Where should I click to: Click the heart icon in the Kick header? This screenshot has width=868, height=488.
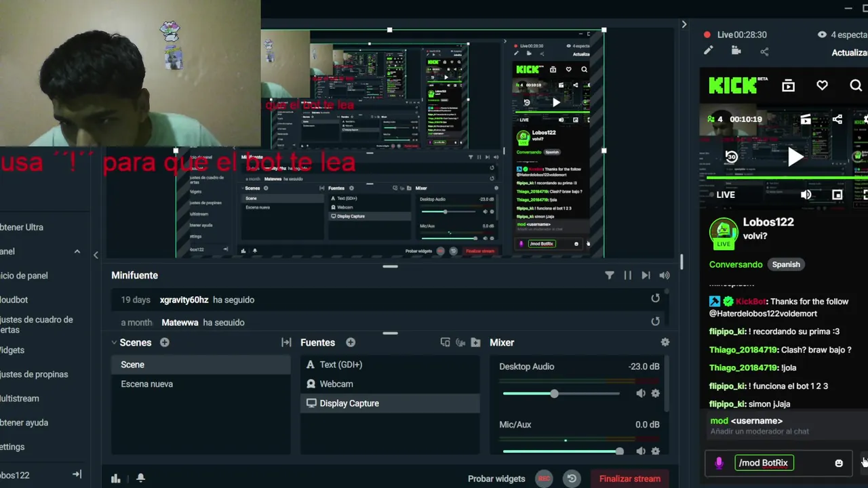click(x=822, y=85)
